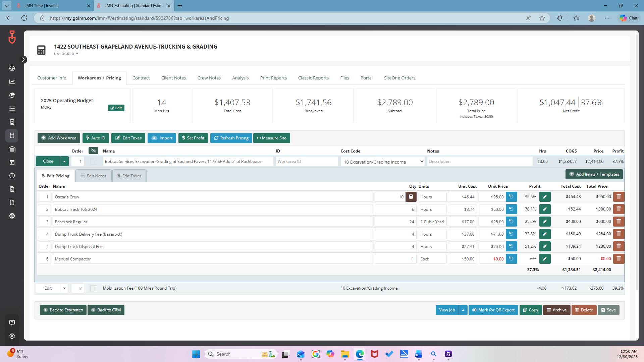Open quantity calculator for Oscar's Crew
644x362 pixels.
[411, 197]
